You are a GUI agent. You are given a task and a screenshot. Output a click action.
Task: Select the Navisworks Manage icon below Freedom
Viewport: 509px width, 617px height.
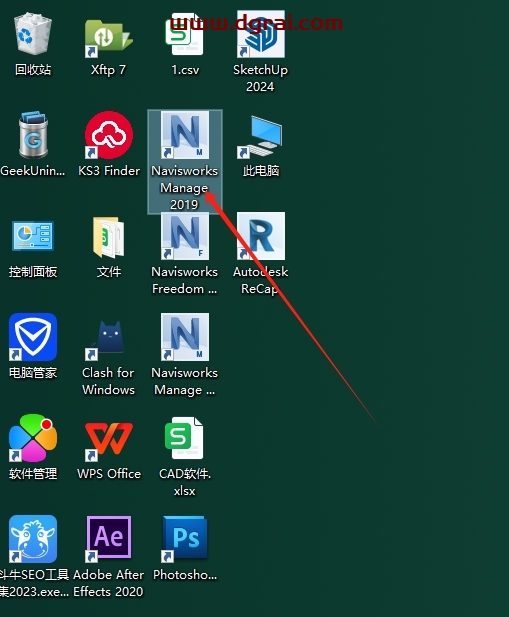click(184, 337)
